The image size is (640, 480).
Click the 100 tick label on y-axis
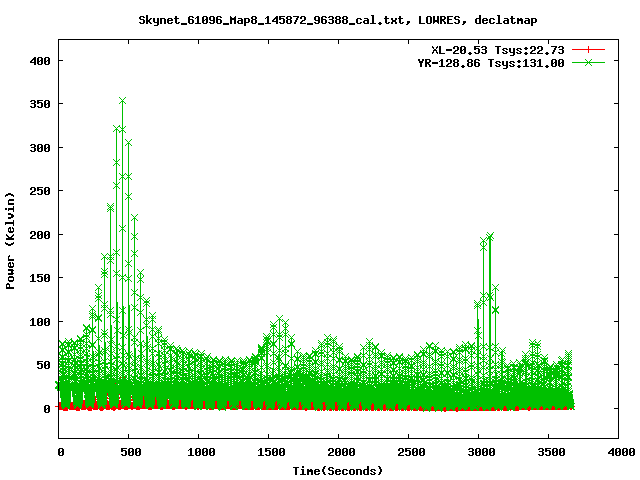coord(40,322)
